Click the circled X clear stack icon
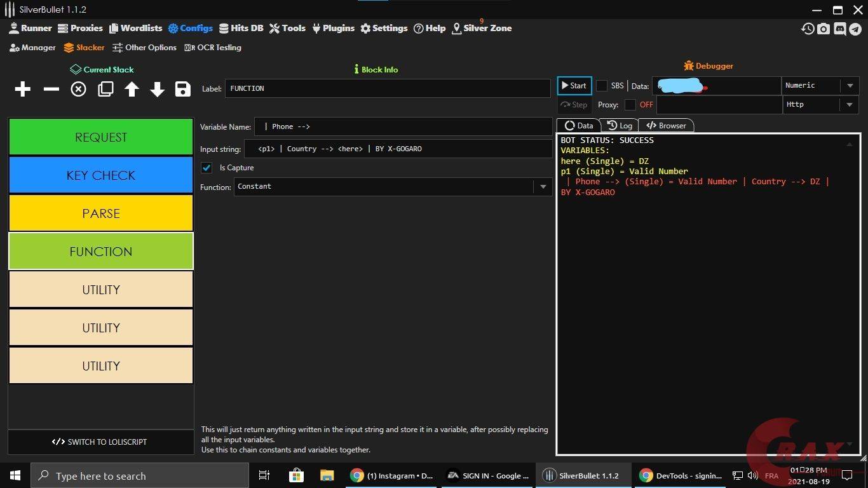 click(x=78, y=90)
